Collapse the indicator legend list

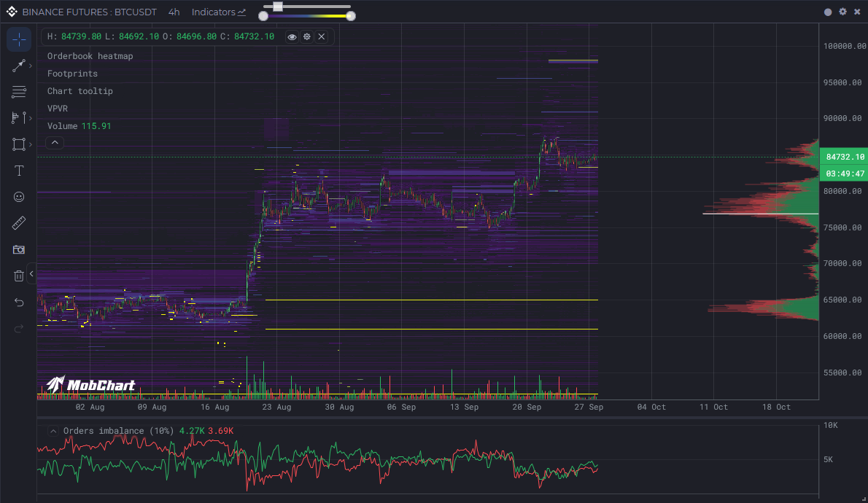(55, 143)
